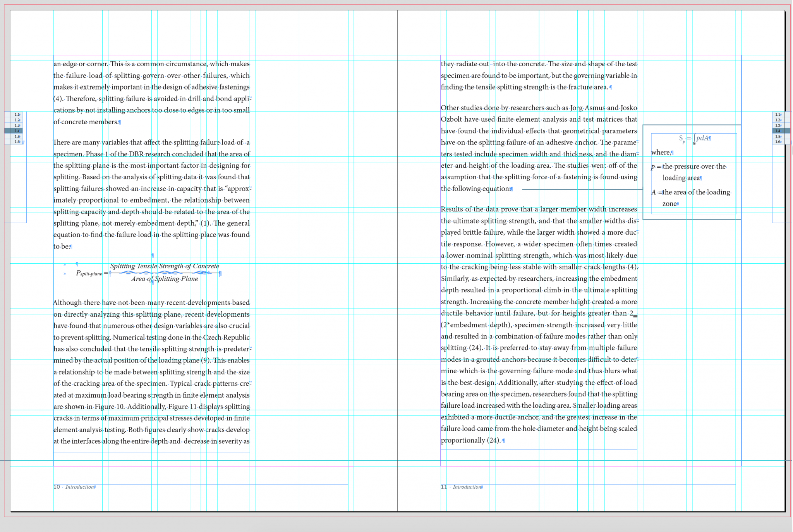Click the 1.2 section tab on right edge
The height and width of the screenshot is (532, 793).
click(778, 120)
